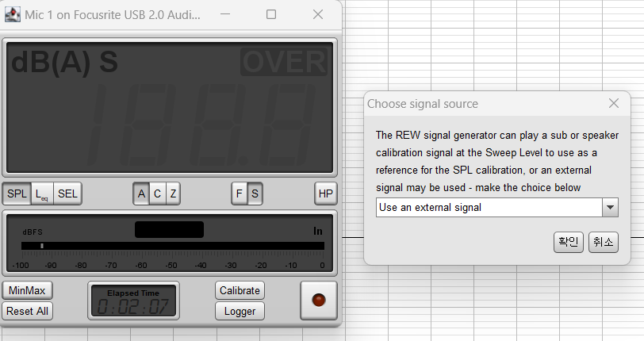The image size is (644, 341).
Task: Switch to Z-weighting
Action: pos(173,193)
